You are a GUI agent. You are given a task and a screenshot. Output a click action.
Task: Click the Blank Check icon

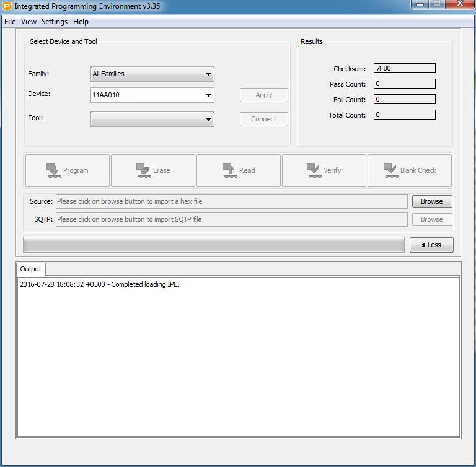pyautogui.click(x=390, y=170)
